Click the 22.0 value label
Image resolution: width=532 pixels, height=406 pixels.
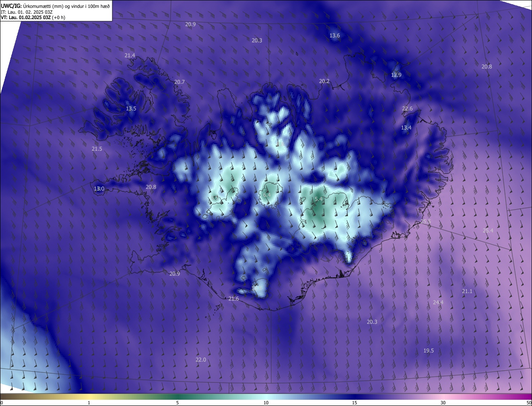tap(201, 360)
